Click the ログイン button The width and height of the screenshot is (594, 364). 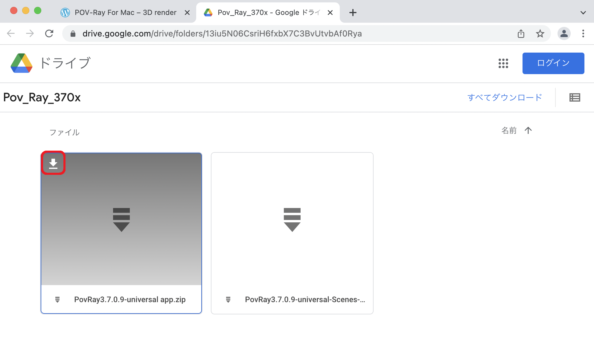[x=553, y=63]
